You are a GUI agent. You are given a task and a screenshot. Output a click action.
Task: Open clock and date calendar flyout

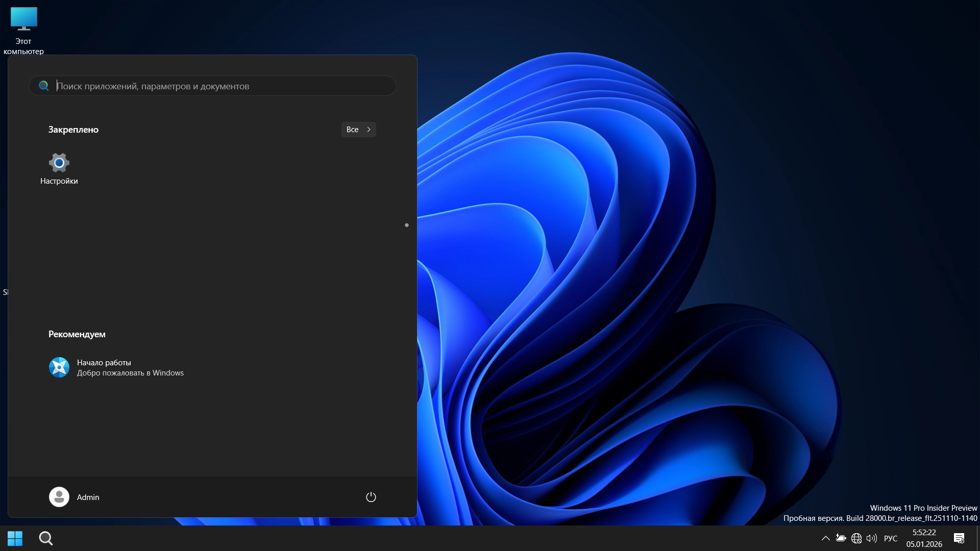[924, 538]
